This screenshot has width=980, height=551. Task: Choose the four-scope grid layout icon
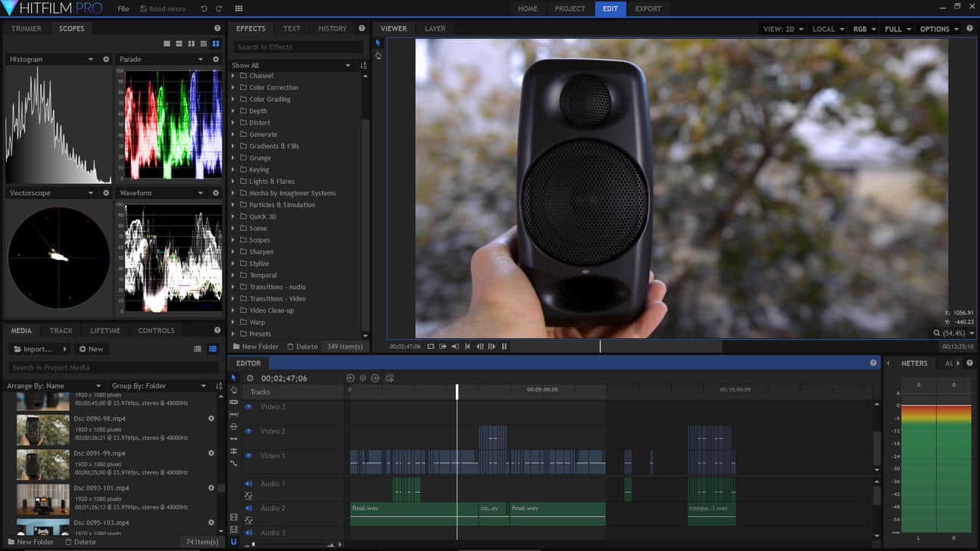pyautogui.click(x=216, y=44)
